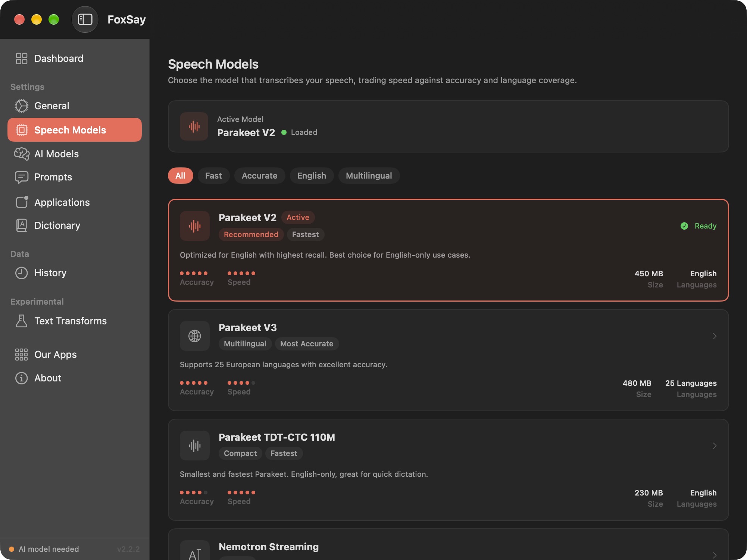
Task: Click the Loaded status indicator
Action: pyautogui.click(x=299, y=132)
